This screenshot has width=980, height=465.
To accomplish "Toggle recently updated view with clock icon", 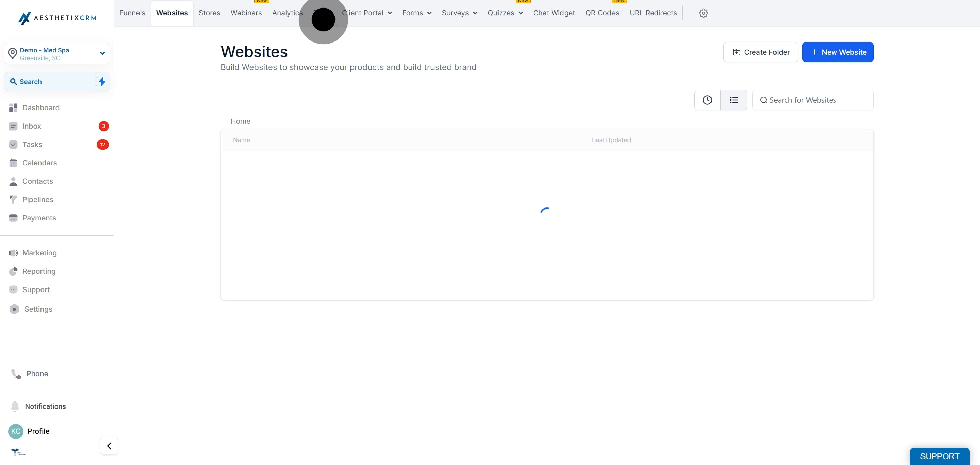I will tap(707, 100).
